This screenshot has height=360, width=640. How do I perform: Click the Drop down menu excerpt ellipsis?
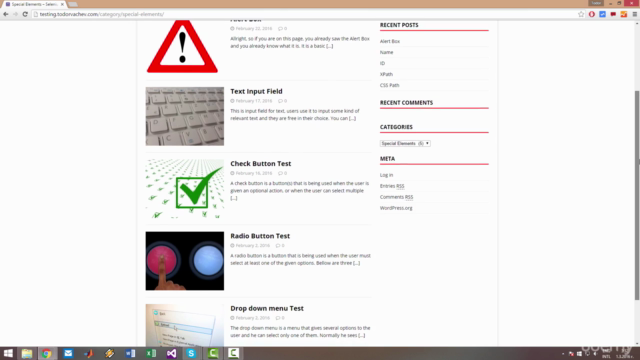click(x=362, y=336)
